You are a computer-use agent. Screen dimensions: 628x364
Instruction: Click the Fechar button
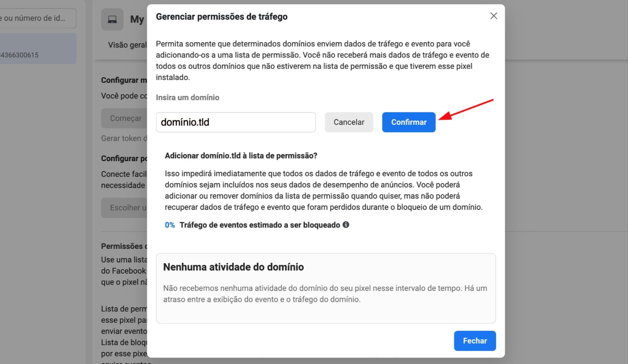point(475,340)
